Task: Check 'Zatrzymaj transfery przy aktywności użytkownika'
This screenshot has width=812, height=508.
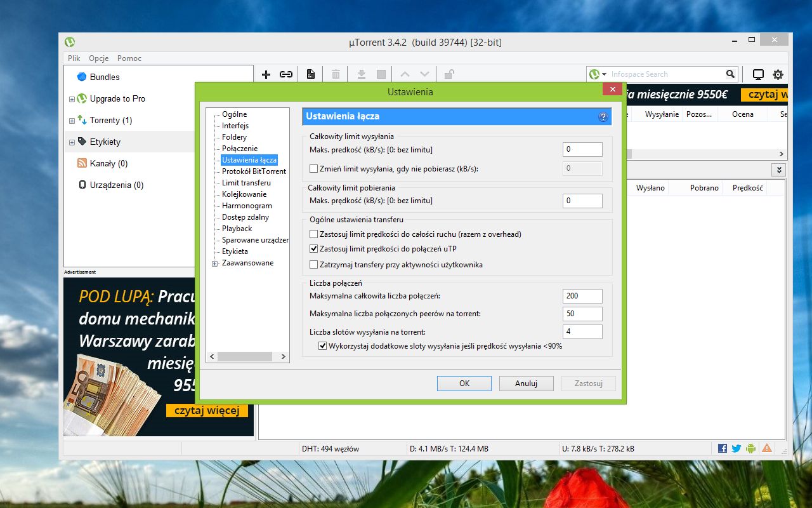Action: [x=313, y=264]
